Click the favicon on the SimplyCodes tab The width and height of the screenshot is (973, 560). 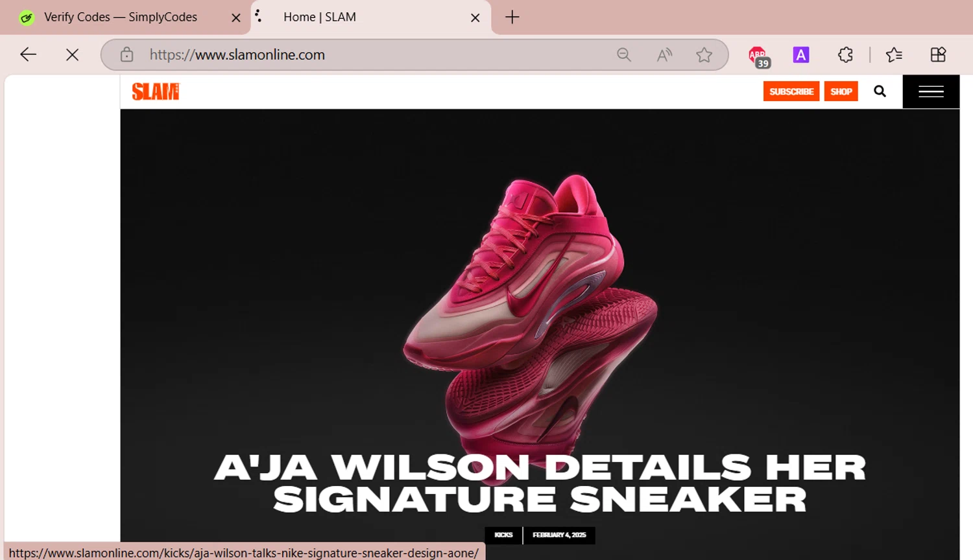point(27,17)
